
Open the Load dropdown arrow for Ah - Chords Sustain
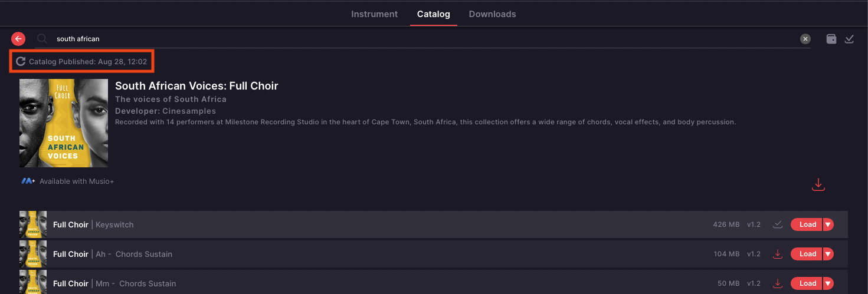point(828,254)
